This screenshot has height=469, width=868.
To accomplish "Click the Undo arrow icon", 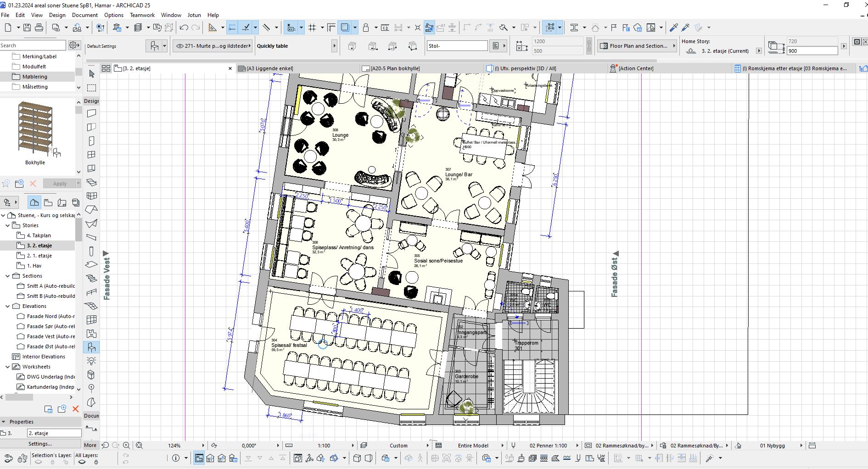I will coord(184,28).
